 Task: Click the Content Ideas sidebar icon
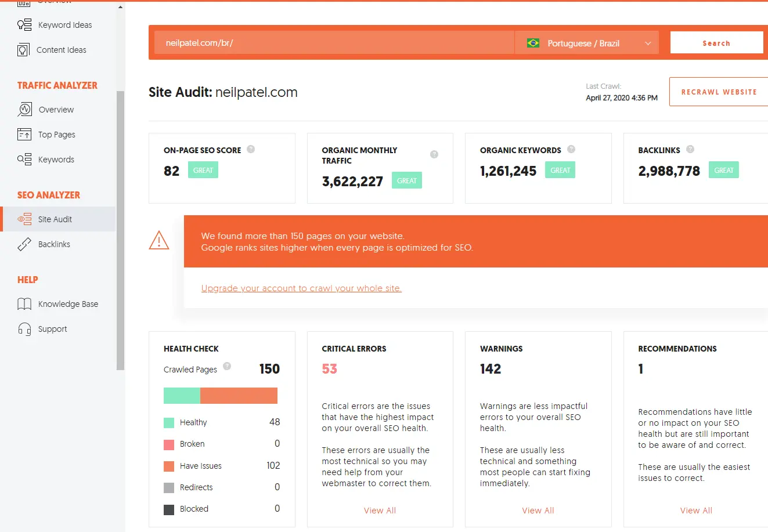[x=23, y=50]
